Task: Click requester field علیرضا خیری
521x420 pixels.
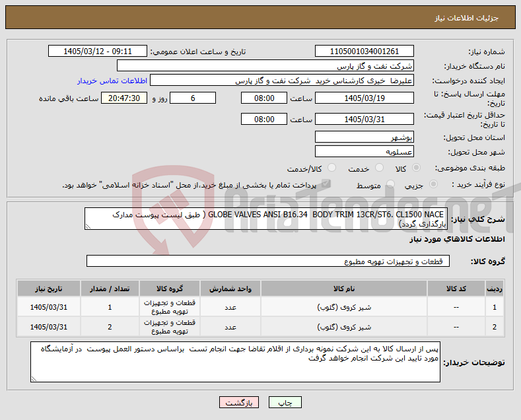Action: (282, 81)
